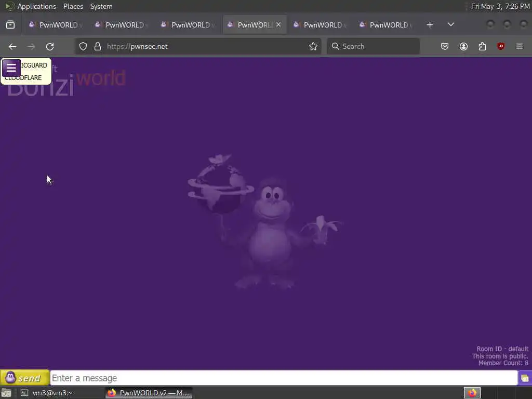List all tabs dropdown arrow

point(451,25)
